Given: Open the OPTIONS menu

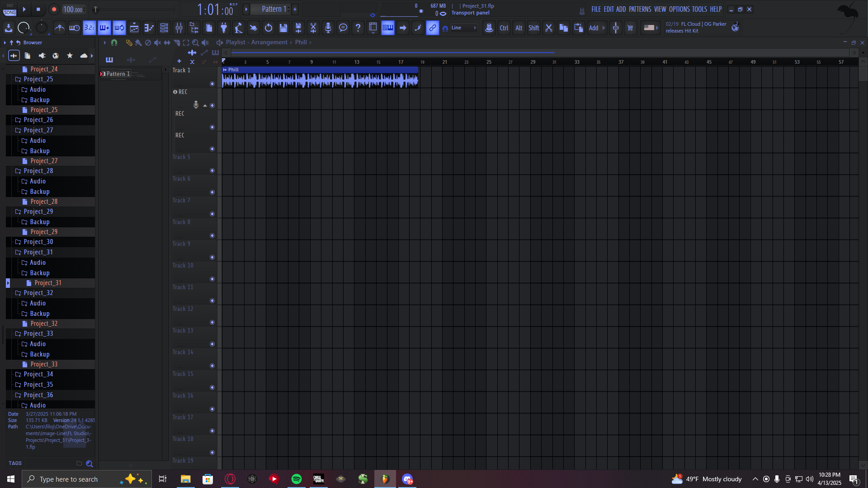Looking at the screenshot, I should 679,9.
